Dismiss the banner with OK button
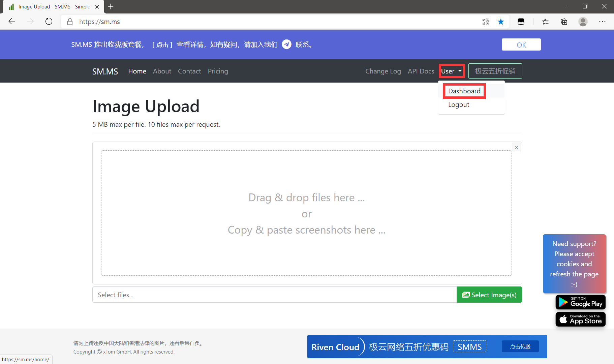The image size is (614, 364). pyautogui.click(x=521, y=44)
